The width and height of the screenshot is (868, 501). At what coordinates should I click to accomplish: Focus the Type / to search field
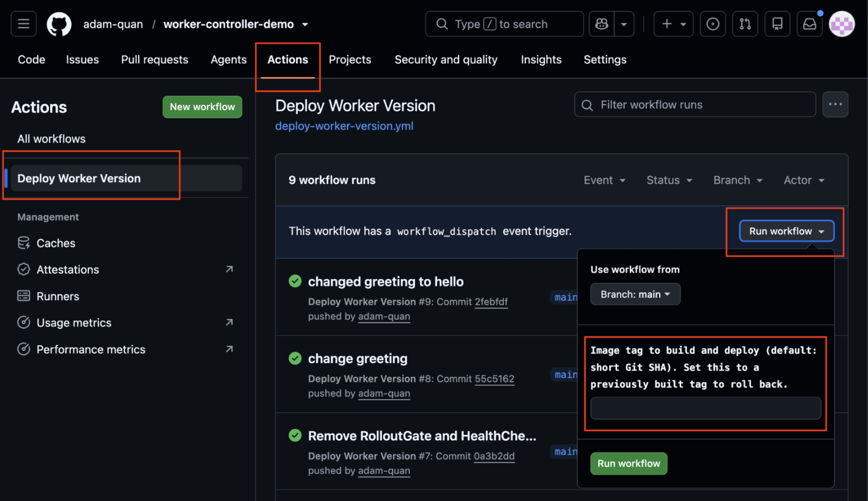[x=505, y=24]
